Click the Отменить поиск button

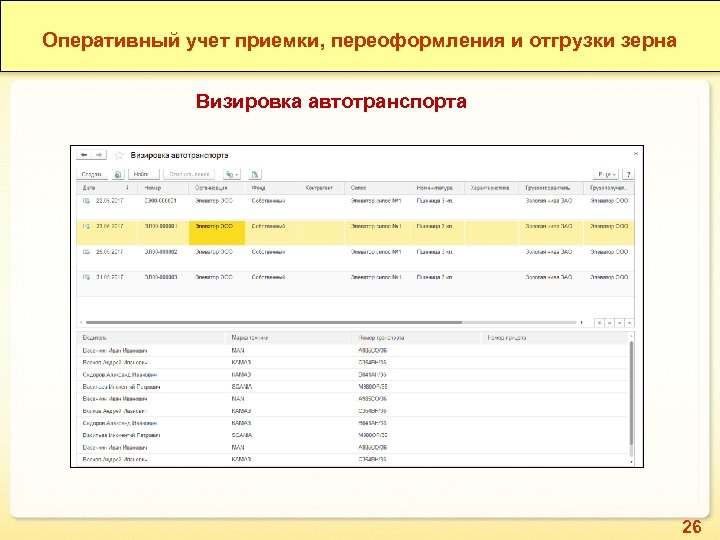[189, 174]
